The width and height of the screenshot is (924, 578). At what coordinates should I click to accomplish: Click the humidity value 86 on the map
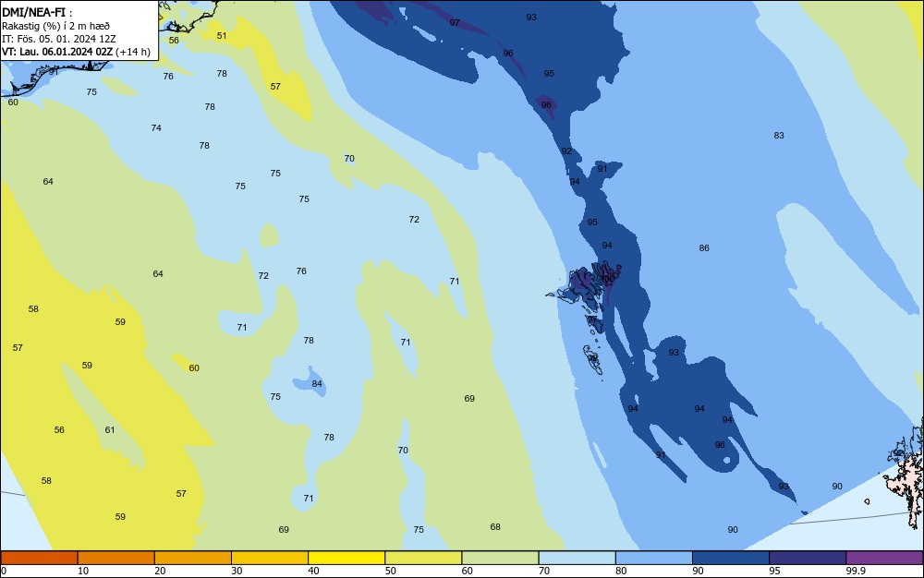704,247
